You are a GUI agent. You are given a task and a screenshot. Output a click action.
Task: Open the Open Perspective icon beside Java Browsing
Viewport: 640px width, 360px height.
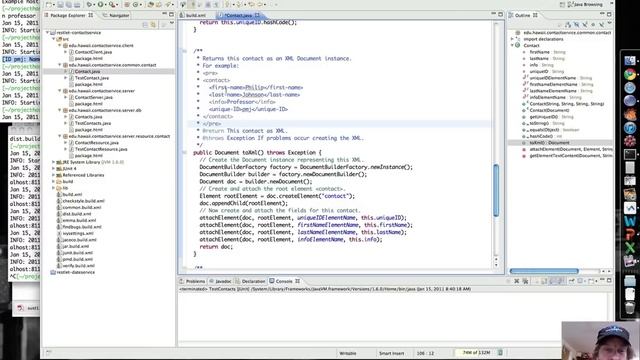coord(562,4)
